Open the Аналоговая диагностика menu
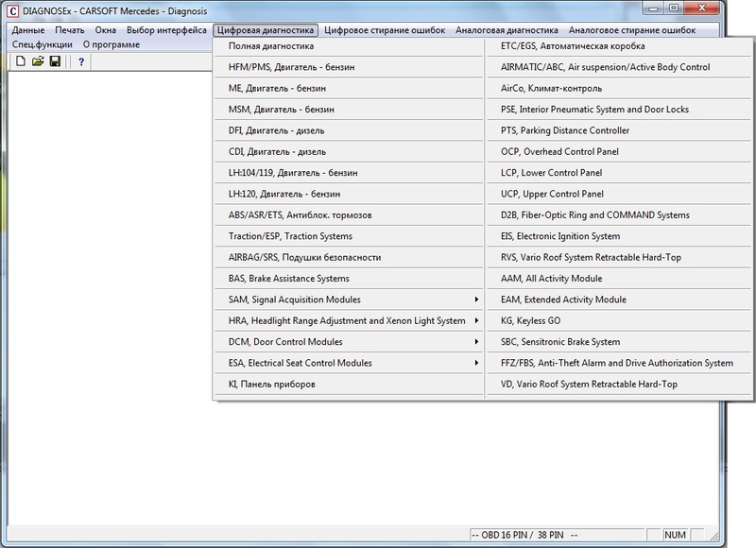Screen dimensions: 756x548 tap(507, 30)
